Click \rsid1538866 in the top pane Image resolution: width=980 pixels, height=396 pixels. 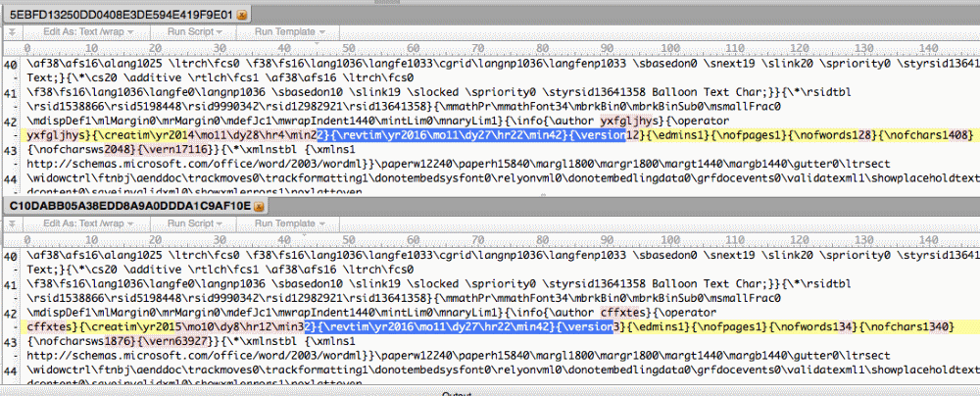tap(65, 106)
